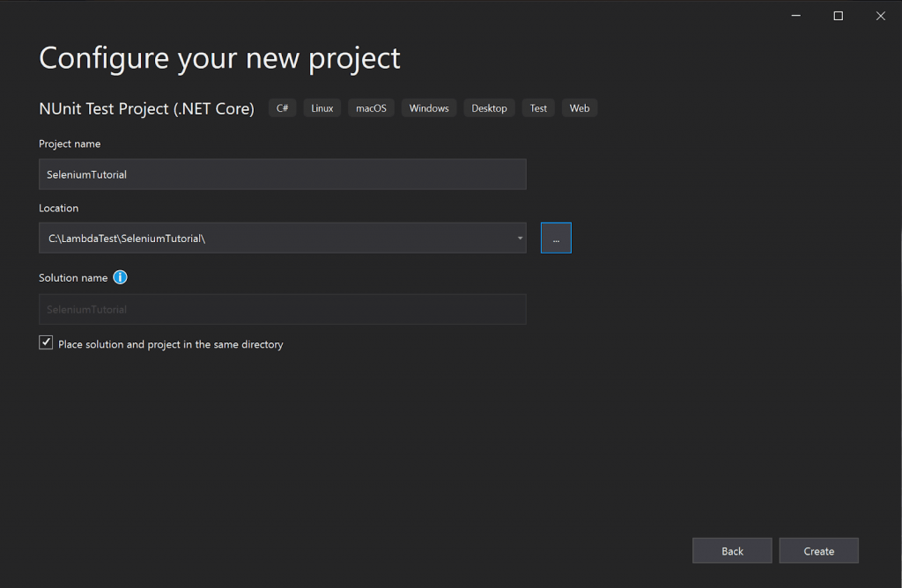The height and width of the screenshot is (588, 902).
Task: Open recent locations from the Location combo box
Action: coord(519,238)
